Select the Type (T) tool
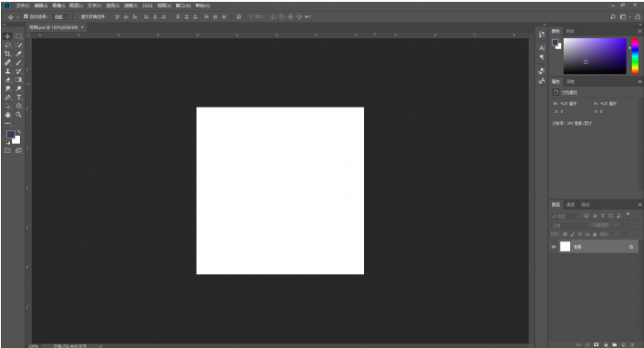Viewport: 644px width, 348px height. 19,97
